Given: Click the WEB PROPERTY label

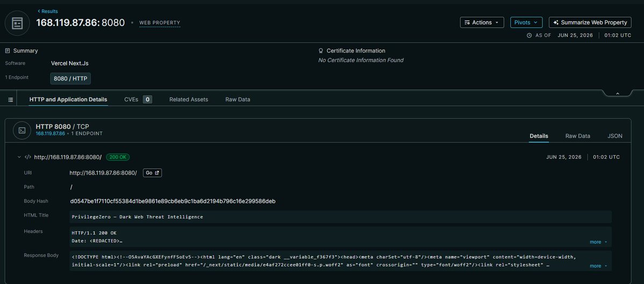Looking at the screenshot, I should coord(160,23).
